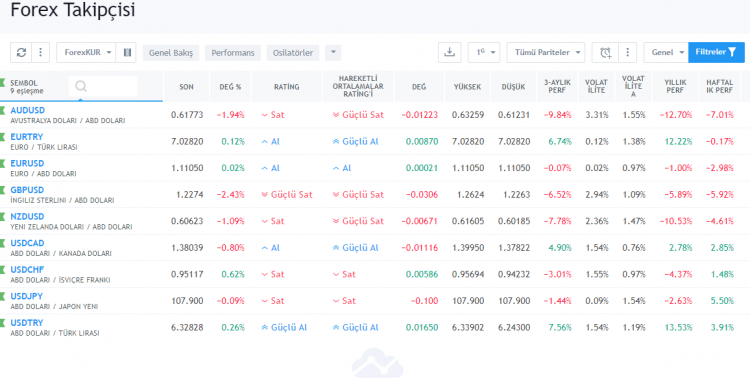This screenshot has width=750, height=381.
Task: Click the refresh screener icon
Action: point(21,53)
